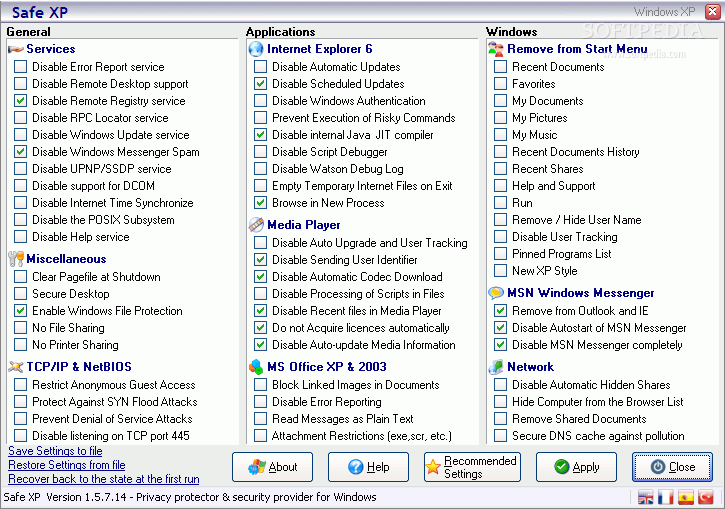
Task: Click the Miscellaneous tools icon
Action: pos(16,259)
